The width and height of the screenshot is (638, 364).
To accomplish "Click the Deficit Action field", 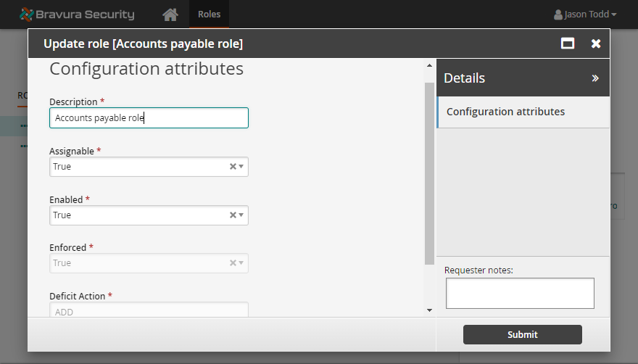I will (149, 310).
